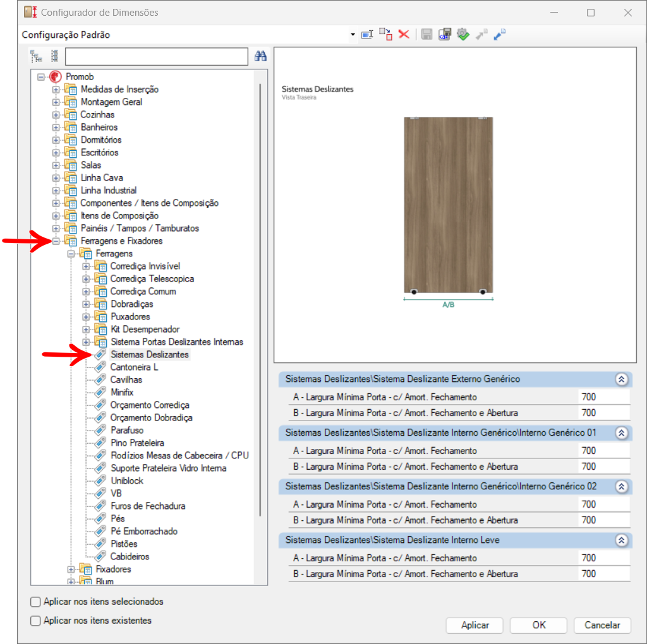647x644 pixels.
Task: Click the red X delete configuration icon
Action: [404, 35]
